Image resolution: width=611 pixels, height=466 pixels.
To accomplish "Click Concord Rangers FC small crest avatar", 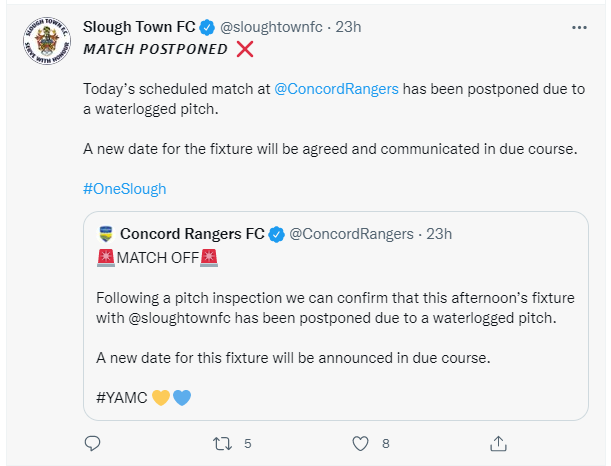I will pyautogui.click(x=106, y=234).
